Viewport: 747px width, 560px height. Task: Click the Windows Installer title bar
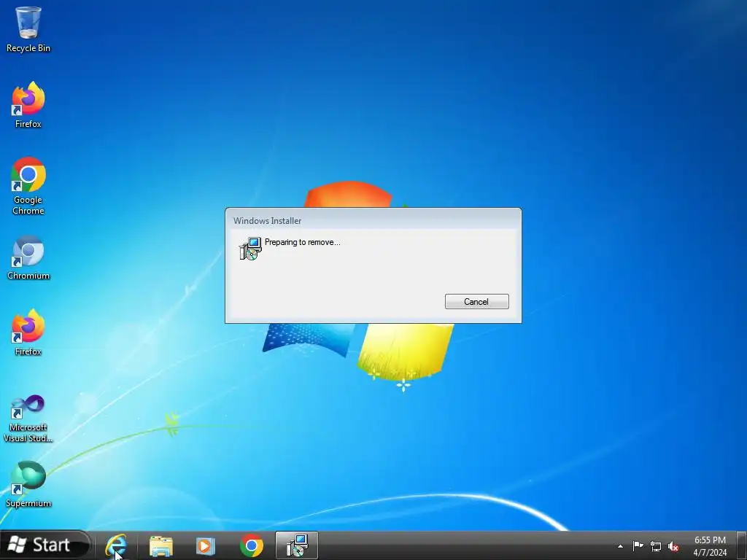(x=373, y=220)
